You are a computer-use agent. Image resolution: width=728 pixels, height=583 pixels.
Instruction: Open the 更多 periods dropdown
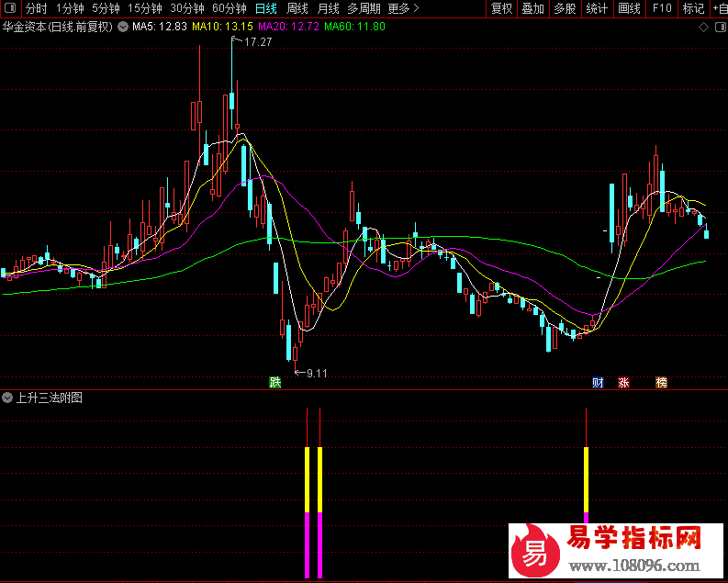click(x=403, y=8)
